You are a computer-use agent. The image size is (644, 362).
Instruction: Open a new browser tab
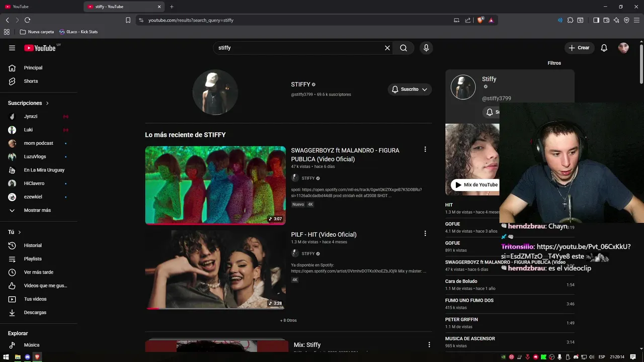click(x=172, y=7)
